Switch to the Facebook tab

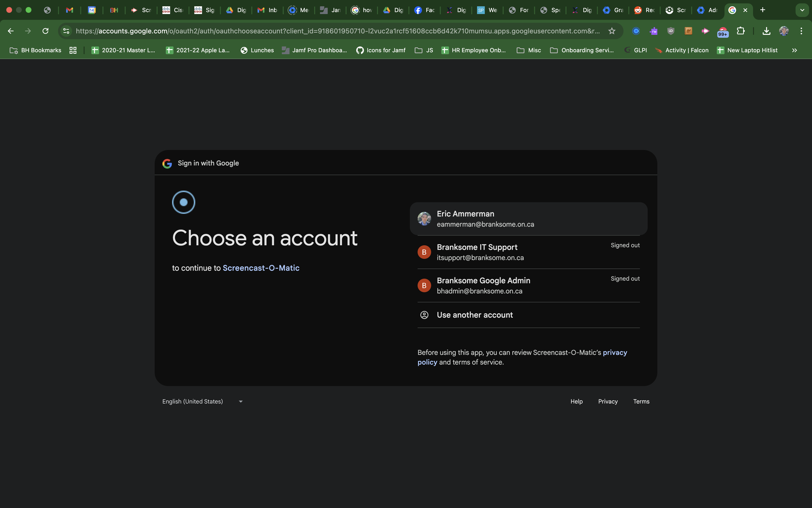pyautogui.click(x=424, y=10)
